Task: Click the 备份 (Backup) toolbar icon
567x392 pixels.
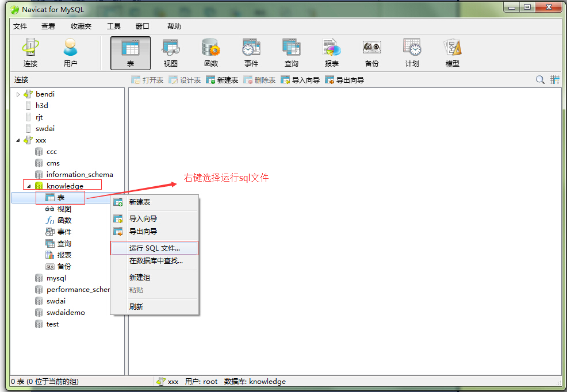Action: 371,53
